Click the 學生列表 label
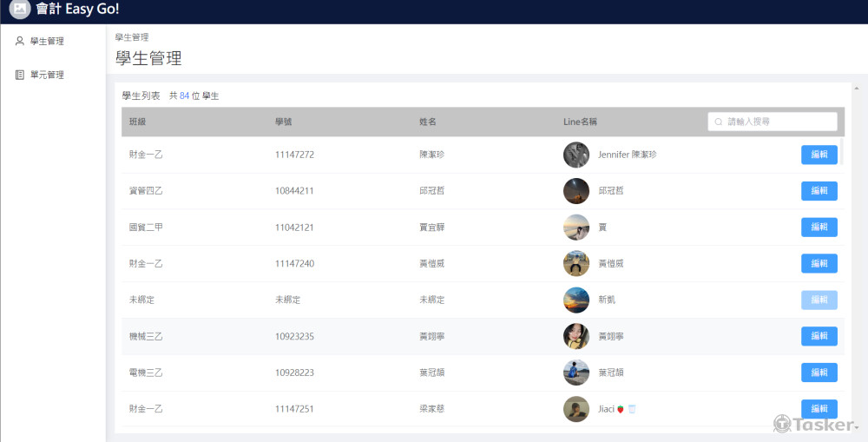 141,96
